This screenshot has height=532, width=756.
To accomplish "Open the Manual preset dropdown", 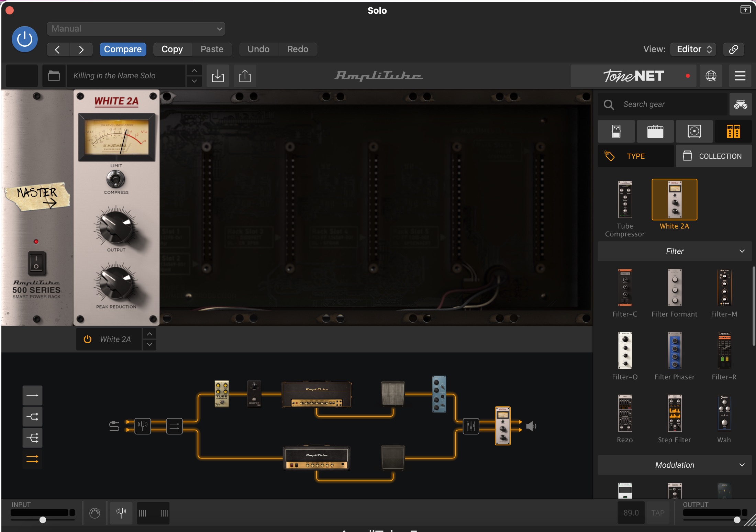I will point(136,29).
